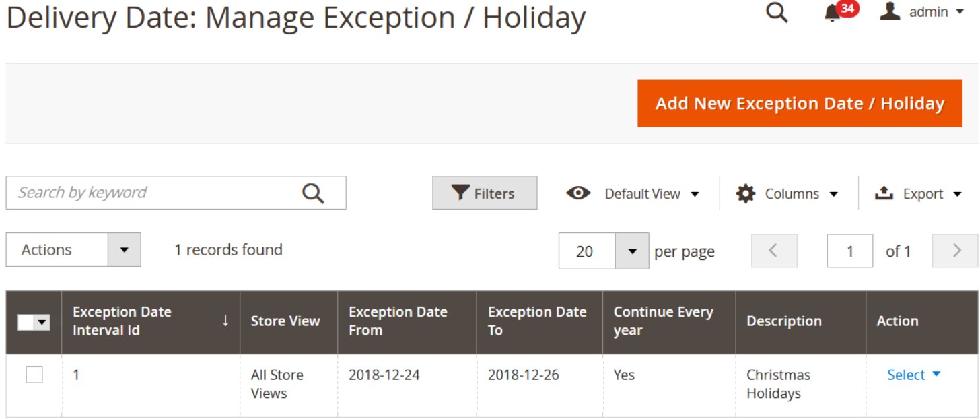Open the per page count dropdown

[632, 251]
